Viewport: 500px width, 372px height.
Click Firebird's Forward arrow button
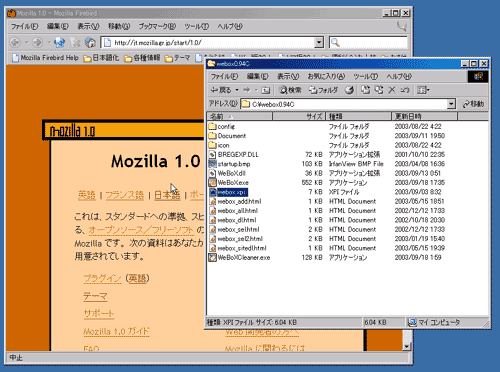pos(37,42)
